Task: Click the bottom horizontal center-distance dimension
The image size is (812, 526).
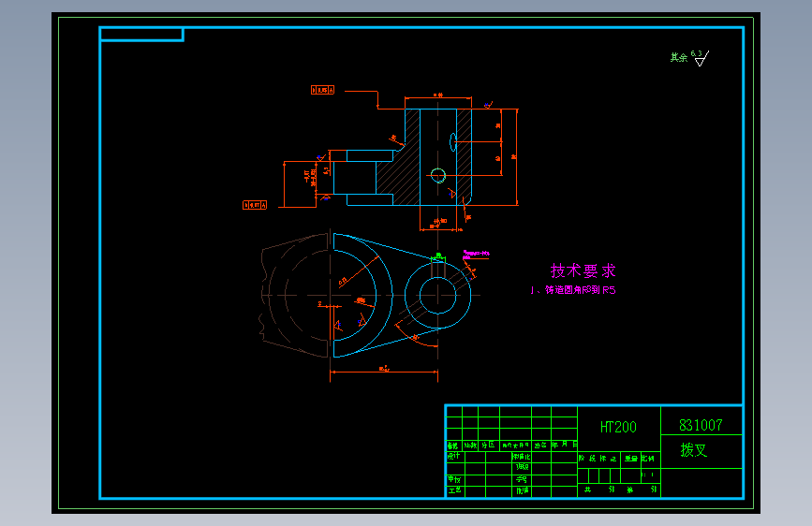Action: click(x=384, y=371)
